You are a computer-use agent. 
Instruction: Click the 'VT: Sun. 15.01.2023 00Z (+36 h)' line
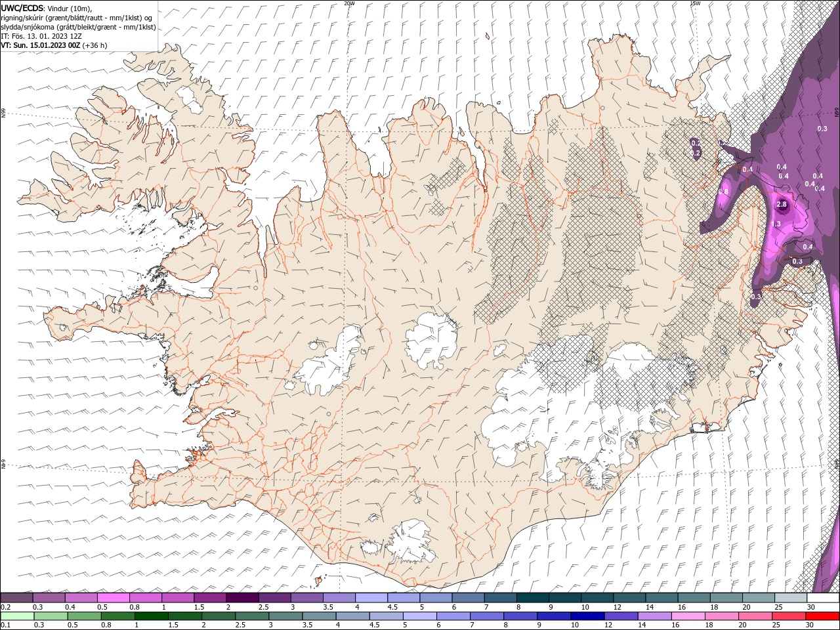click(54, 45)
